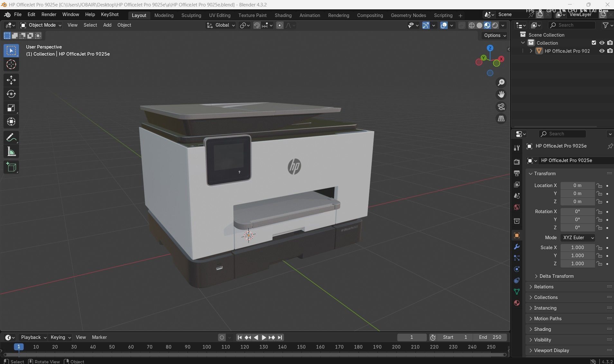Open the Physics properties tab

(x=517, y=269)
